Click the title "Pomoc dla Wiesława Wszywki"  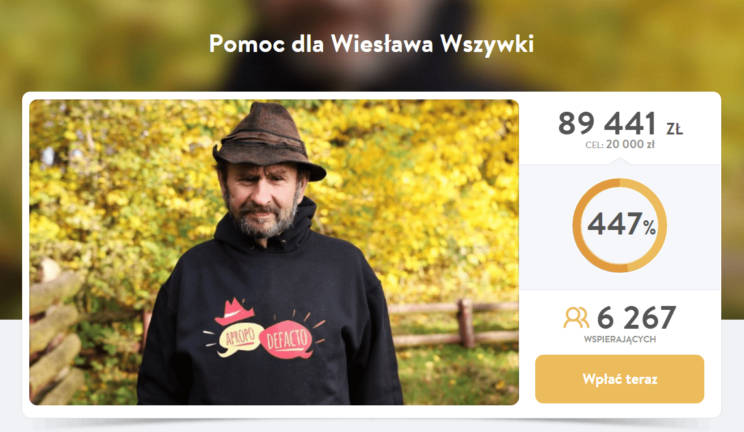point(371,44)
